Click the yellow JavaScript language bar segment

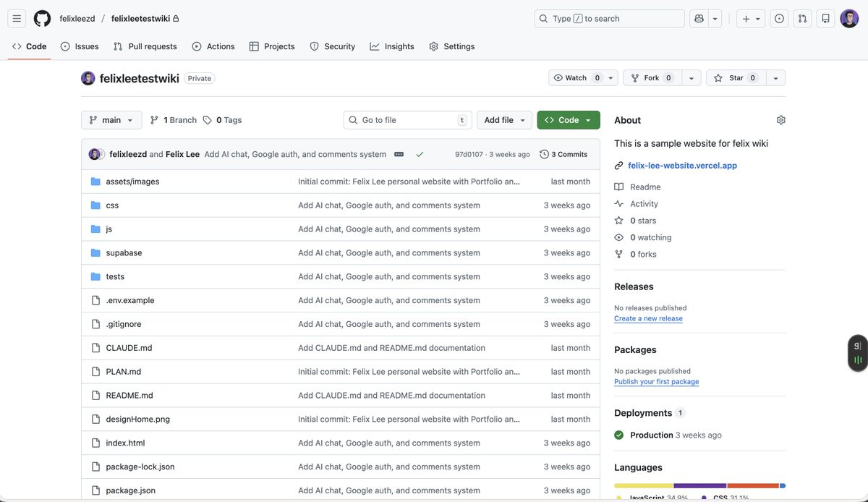pos(644,485)
